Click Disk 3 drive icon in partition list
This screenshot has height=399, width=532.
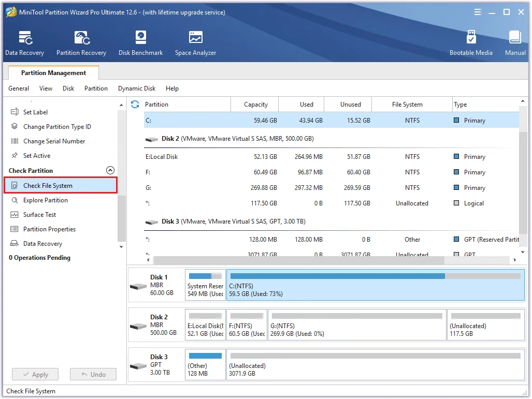(x=152, y=222)
